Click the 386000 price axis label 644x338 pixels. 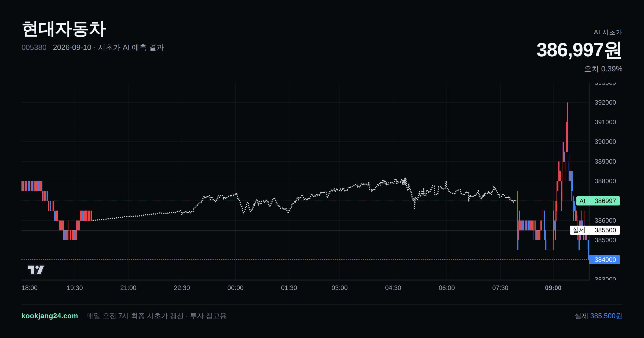[605, 221]
